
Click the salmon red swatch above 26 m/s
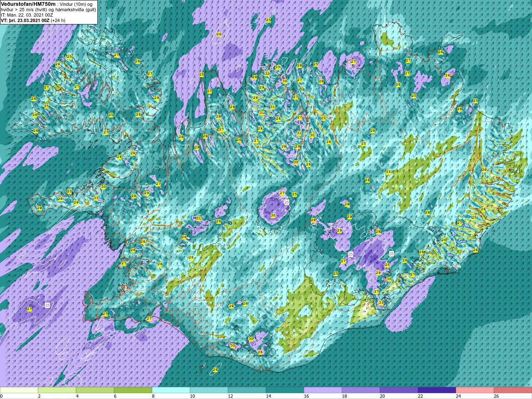513,391
